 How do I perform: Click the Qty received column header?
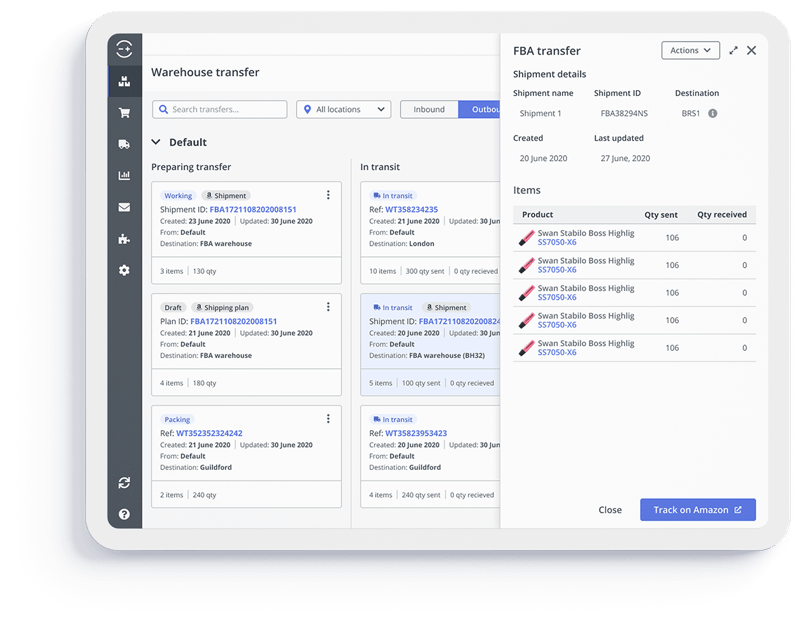722,214
